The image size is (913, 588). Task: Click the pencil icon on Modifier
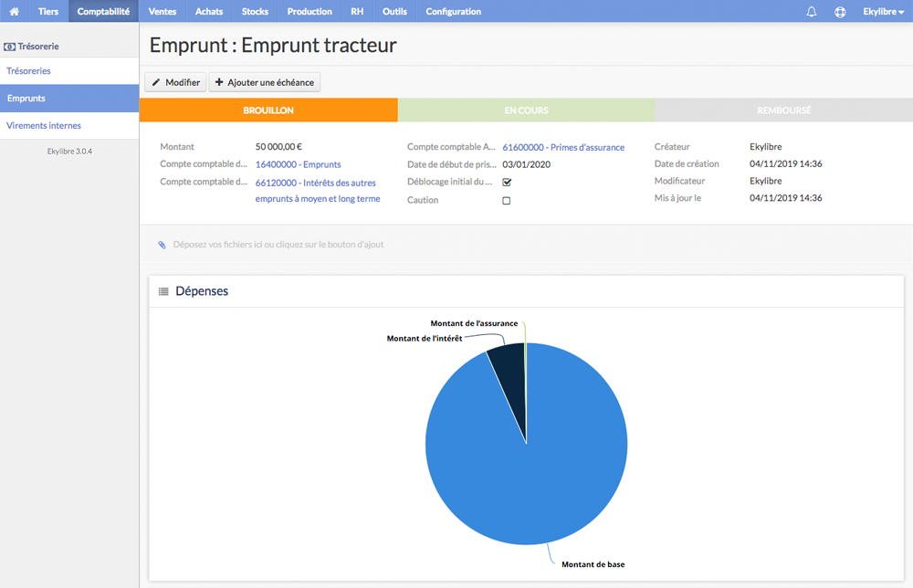tap(156, 83)
